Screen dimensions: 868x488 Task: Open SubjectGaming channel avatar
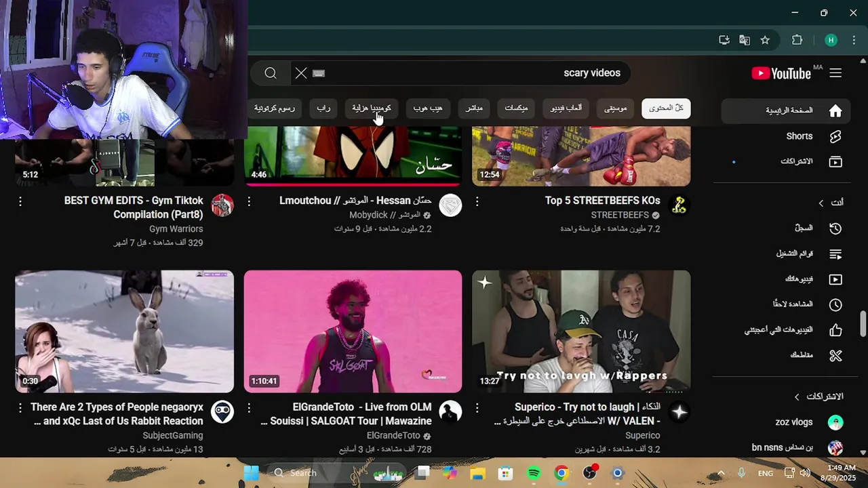222,411
